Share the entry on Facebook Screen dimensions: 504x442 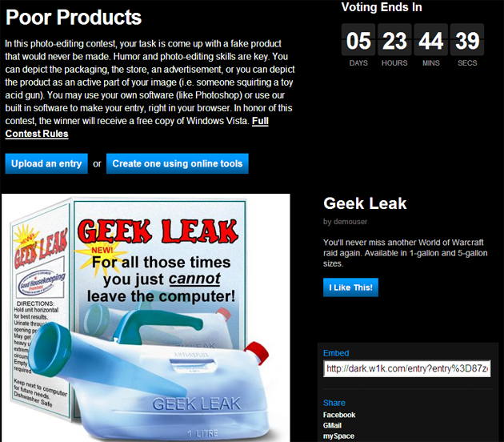pos(339,415)
